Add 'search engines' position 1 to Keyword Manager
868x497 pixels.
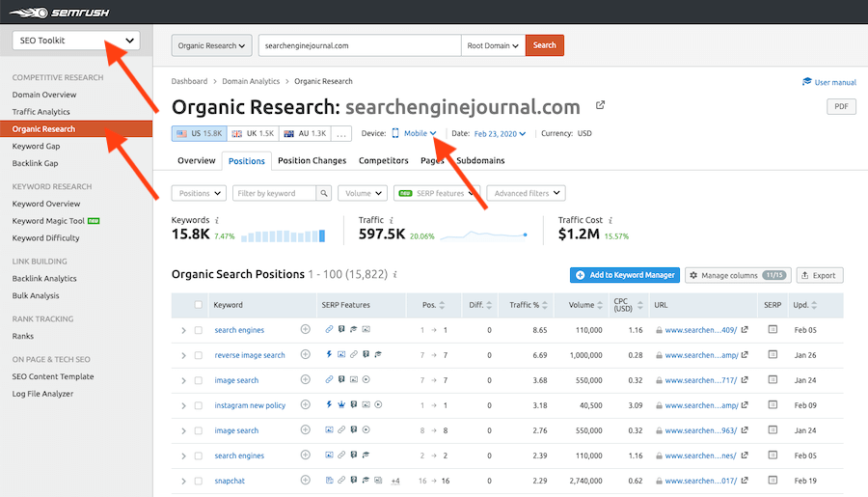(305, 329)
